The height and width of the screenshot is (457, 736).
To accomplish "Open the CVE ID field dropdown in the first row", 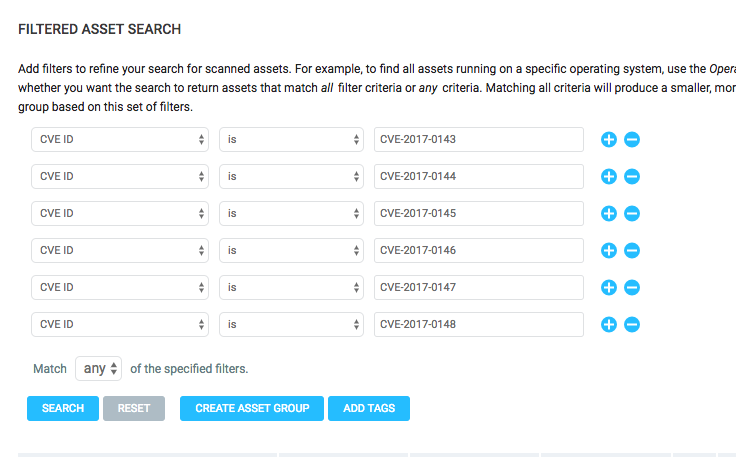I will 120,140.
